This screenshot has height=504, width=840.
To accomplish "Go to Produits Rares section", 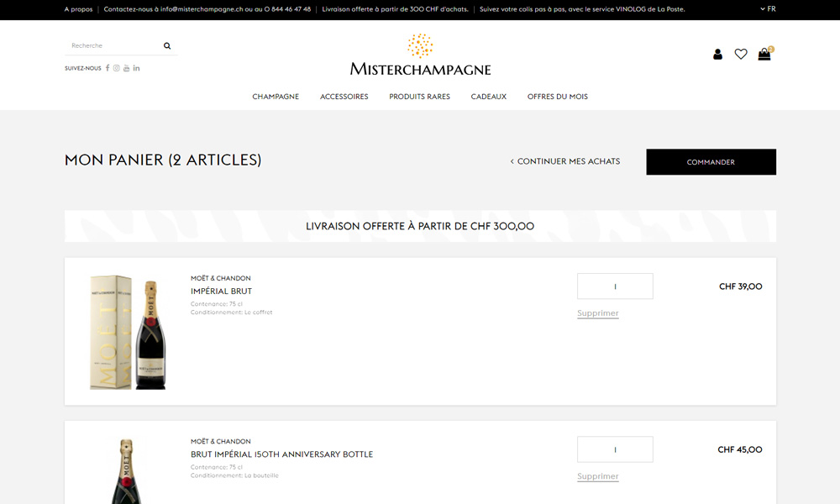I will (419, 97).
